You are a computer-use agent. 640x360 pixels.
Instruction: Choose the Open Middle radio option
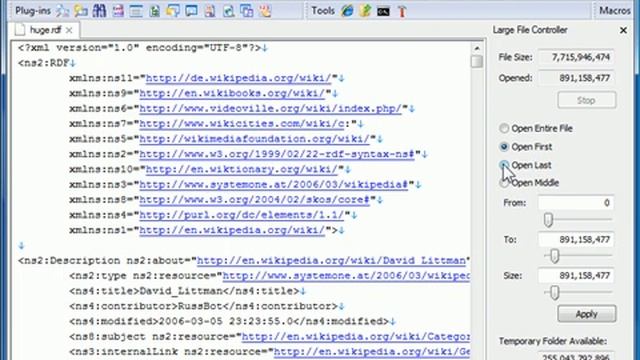pyautogui.click(x=504, y=183)
